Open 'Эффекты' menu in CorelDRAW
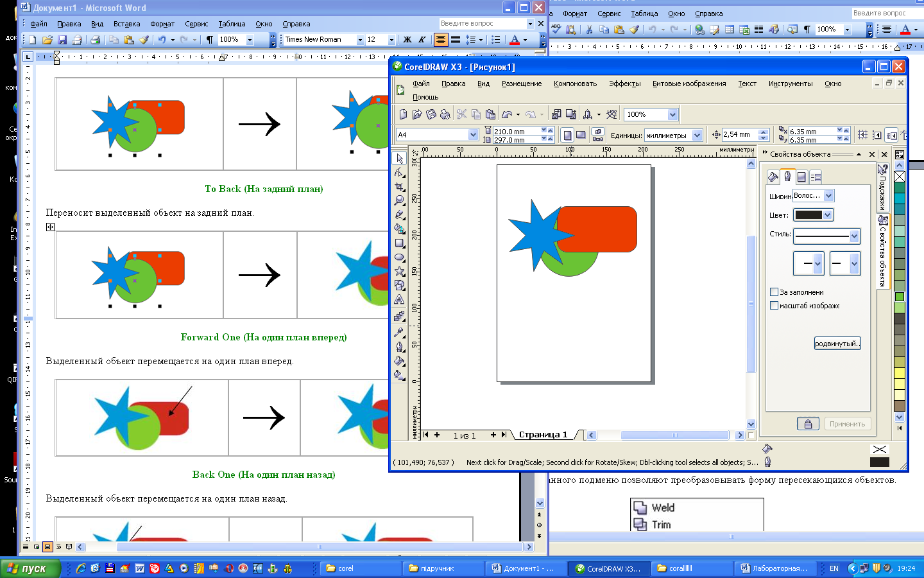Screen dimensions: 924x578 click(x=624, y=83)
